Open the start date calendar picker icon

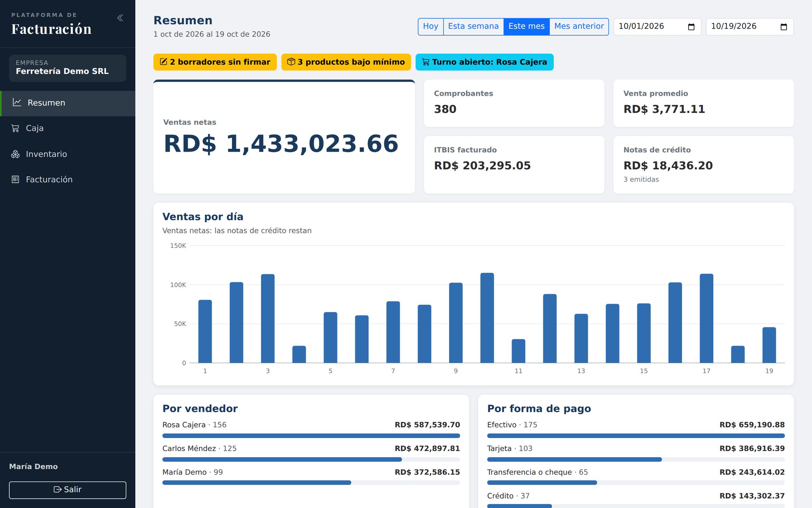691,27
